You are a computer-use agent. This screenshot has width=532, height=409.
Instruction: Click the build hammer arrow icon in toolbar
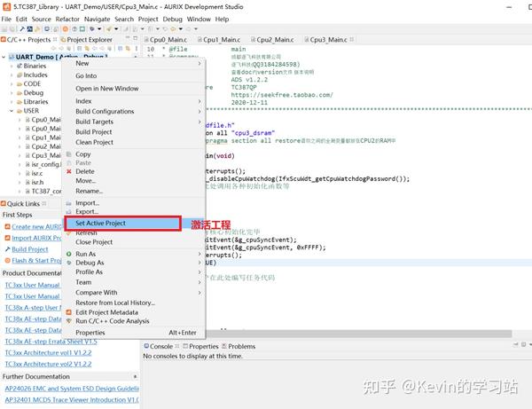pos(22,29)
